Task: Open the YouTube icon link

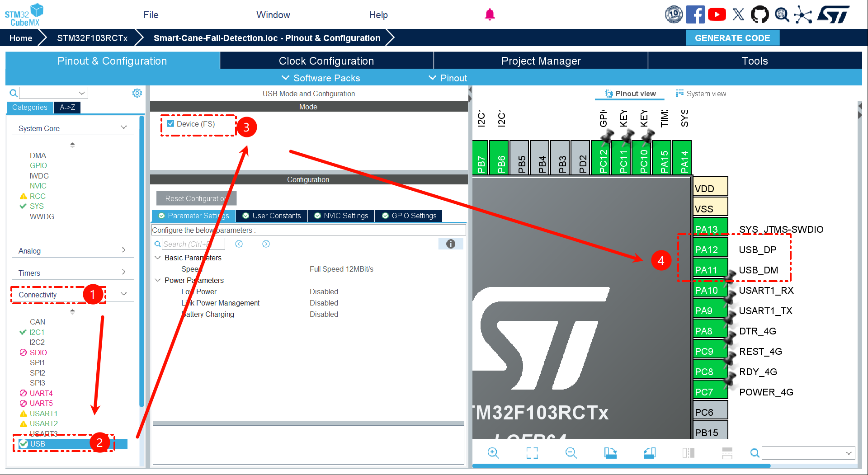Action: coord(717,14)
